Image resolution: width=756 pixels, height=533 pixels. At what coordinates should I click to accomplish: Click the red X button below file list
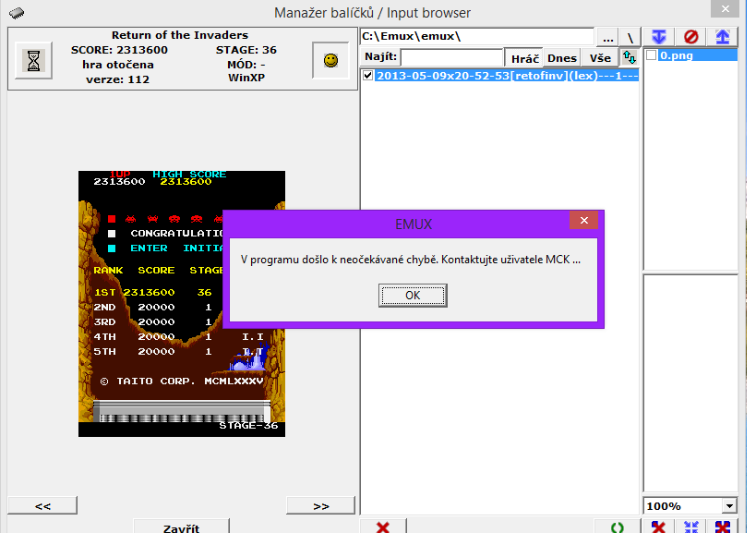383,527
